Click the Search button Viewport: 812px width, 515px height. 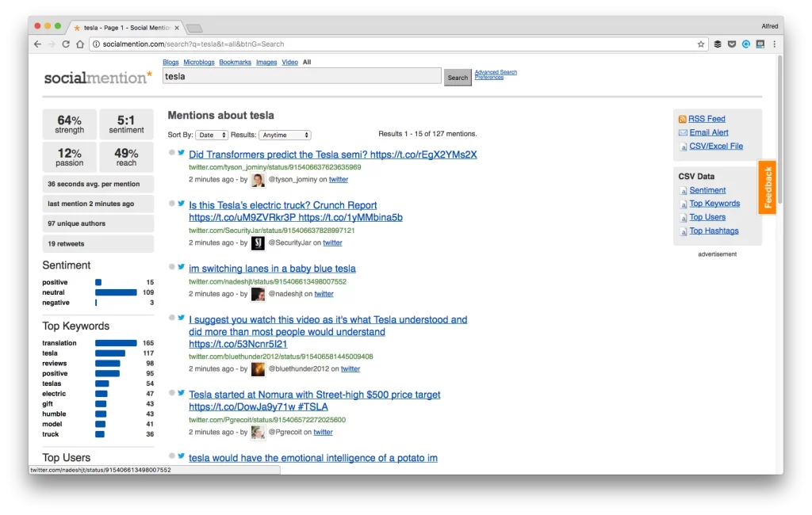pos(458,78)
